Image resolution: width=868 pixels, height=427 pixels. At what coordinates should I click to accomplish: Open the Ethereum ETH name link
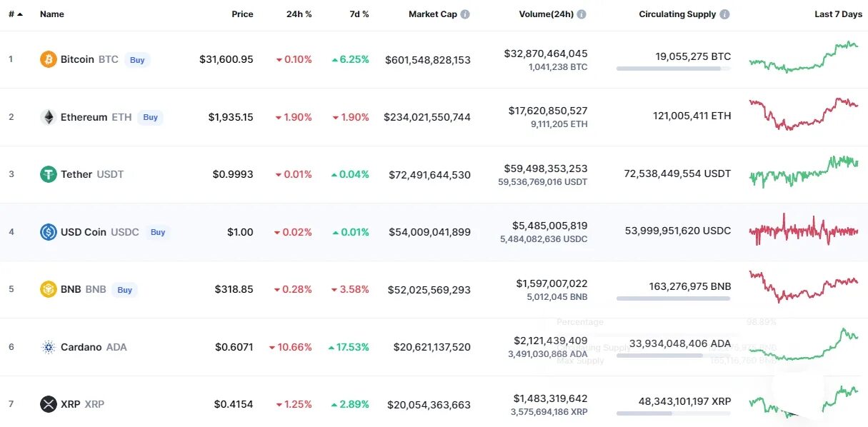click(x=96, y=117)
